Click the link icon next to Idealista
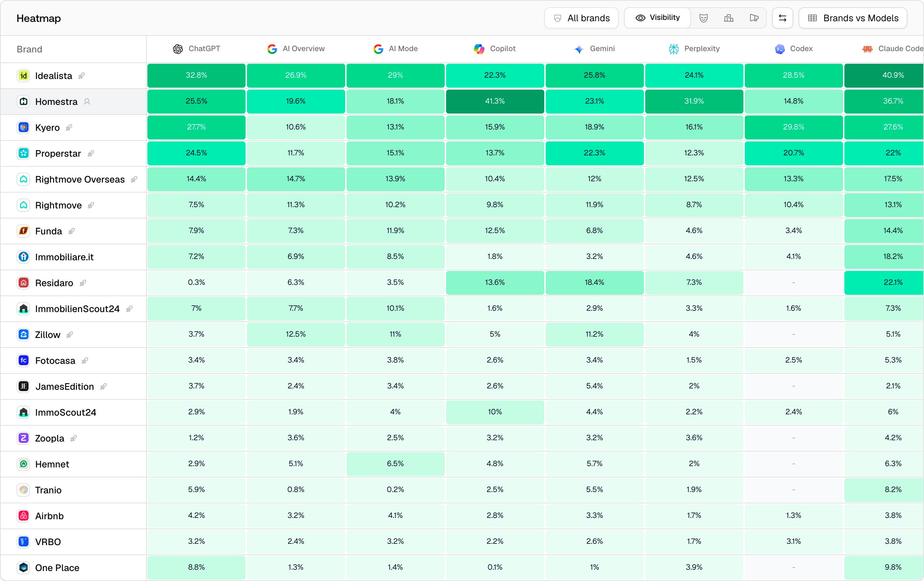The width and height of the screenshot is (924, 581). (x=81, y=76)
